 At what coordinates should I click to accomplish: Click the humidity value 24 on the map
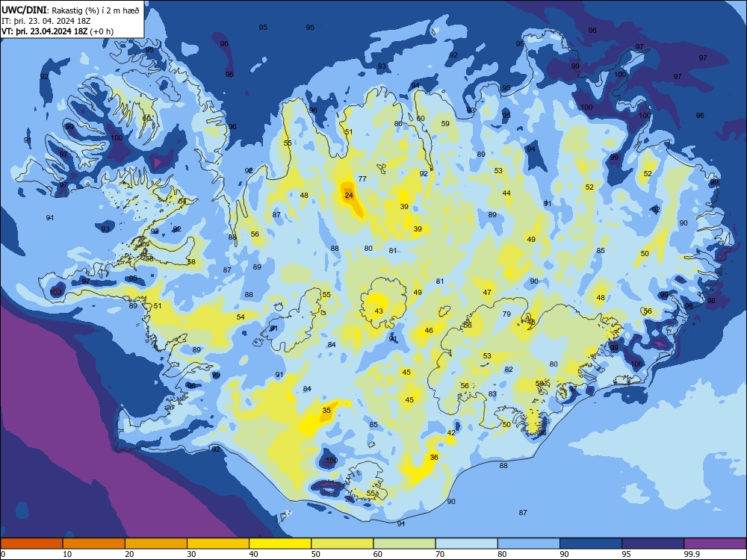click(349, 195)
